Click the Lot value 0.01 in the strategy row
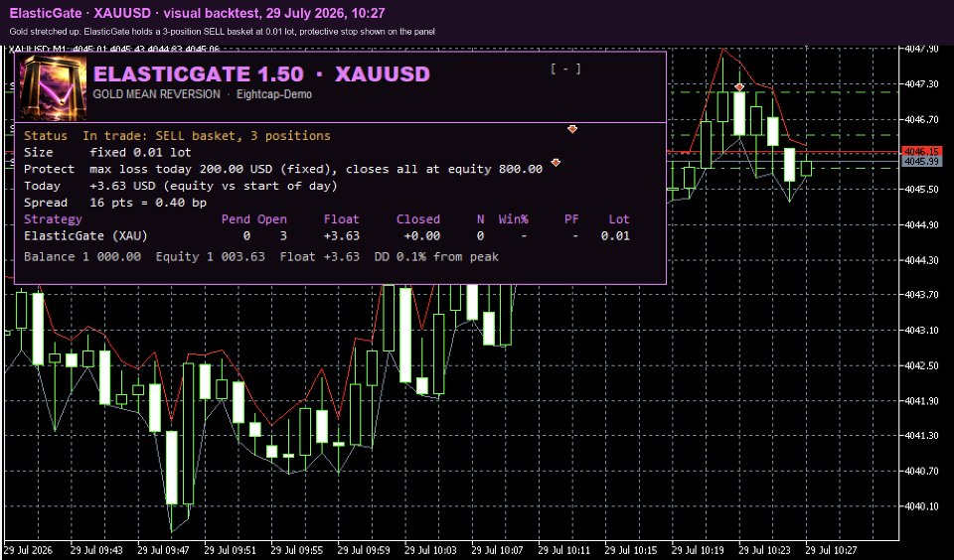This screenshot has height=560, width=954. [615, 236]
